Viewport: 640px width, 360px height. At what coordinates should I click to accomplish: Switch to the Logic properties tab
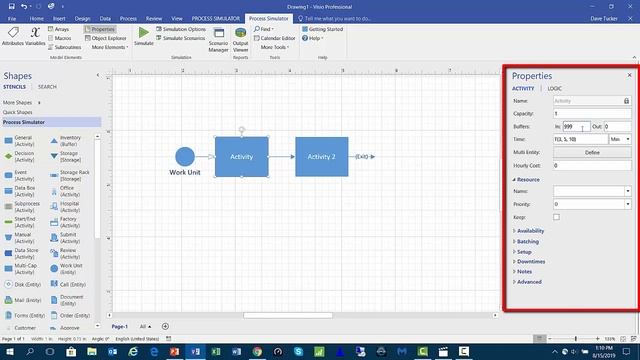[x=554, y=89]
